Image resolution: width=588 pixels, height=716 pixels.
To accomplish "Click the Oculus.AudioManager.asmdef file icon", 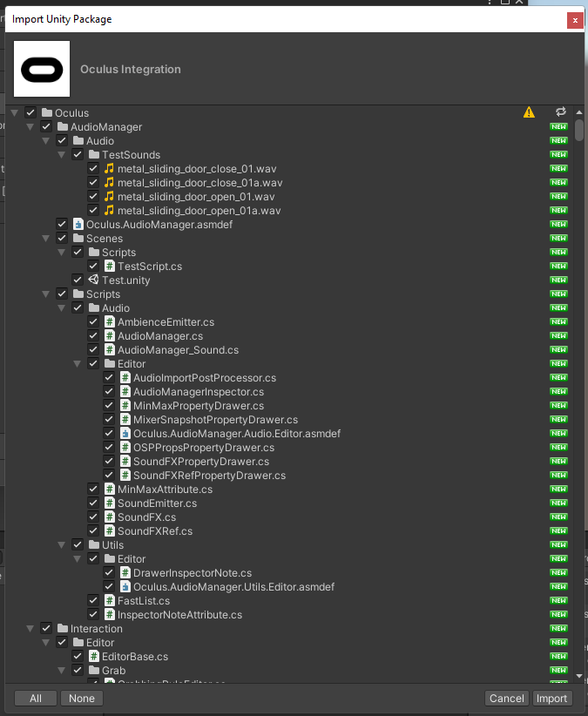I will pos(78,224).
